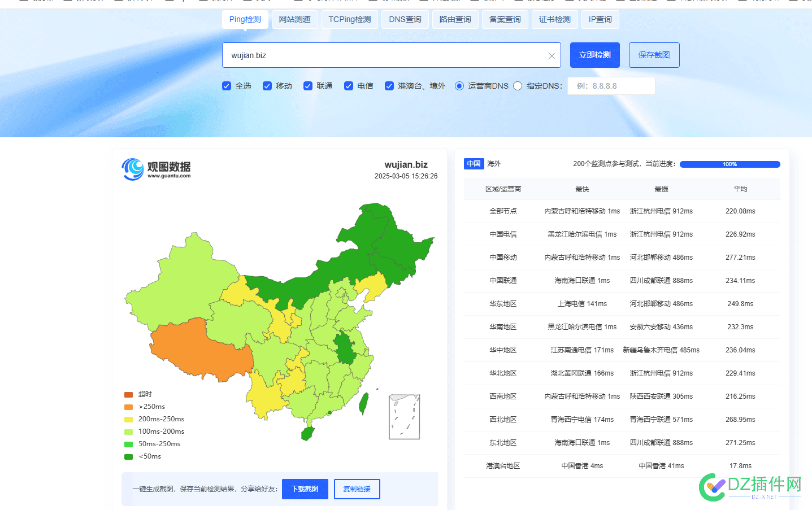
Task: Select the 中国电信 row label
Action: (503, 234)
